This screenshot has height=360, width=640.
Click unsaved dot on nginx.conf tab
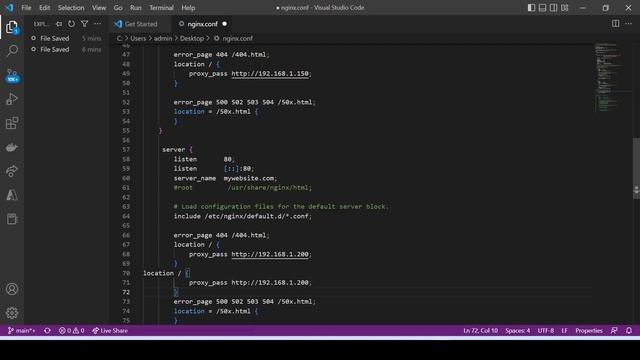coord(224,24)
